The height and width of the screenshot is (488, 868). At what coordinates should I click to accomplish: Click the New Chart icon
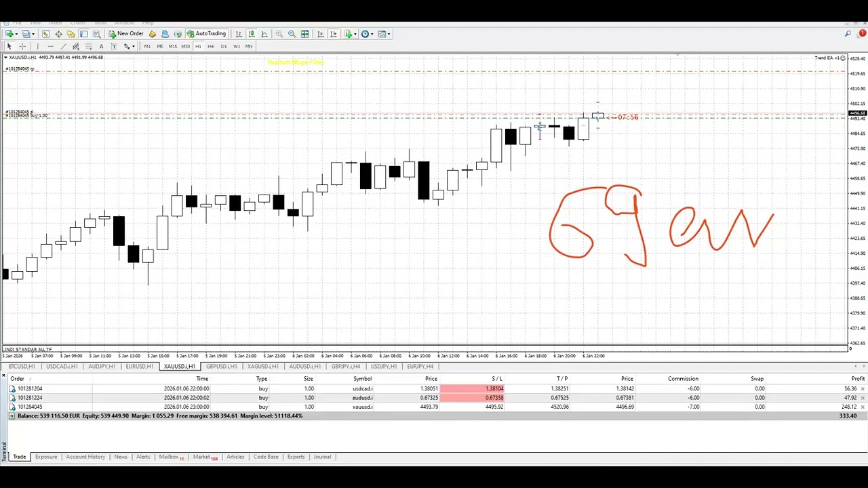[x=9, y=34]
